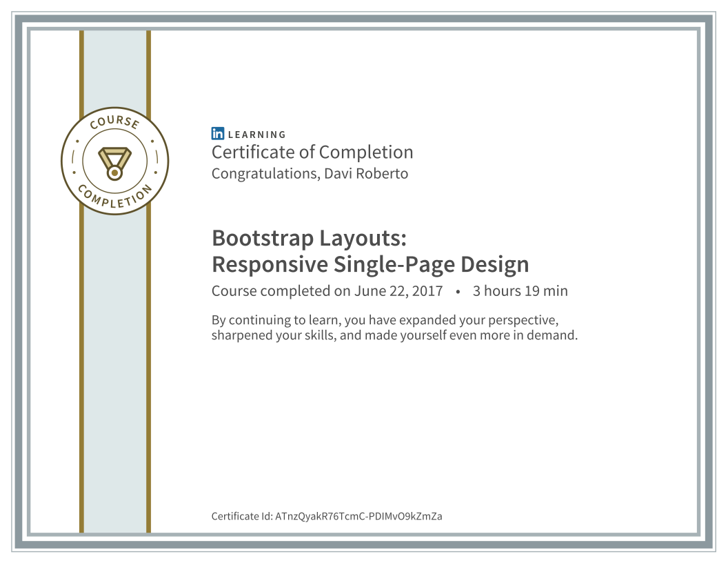
Task: Click the '3 hours 19 min' duration
Action: coord(520,290)
